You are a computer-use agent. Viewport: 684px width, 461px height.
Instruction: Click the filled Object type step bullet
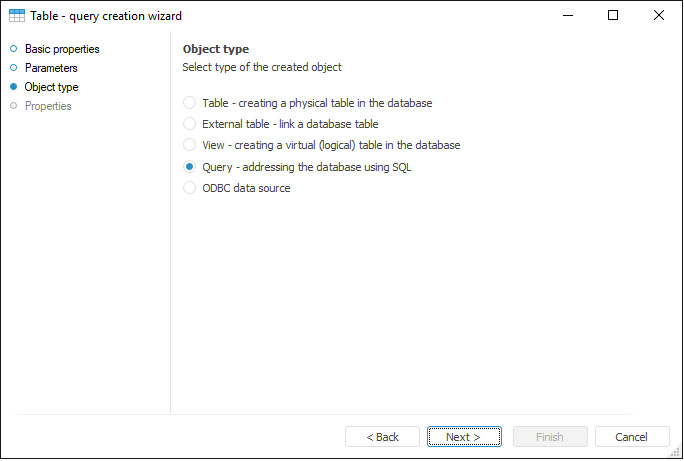pos(14,87)
